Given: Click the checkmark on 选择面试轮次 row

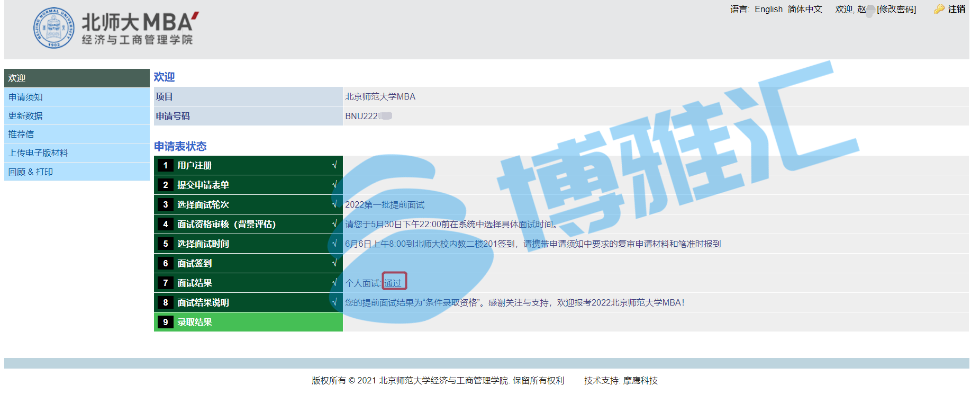Looking at the screenshot, I should (x=334, y=204).
